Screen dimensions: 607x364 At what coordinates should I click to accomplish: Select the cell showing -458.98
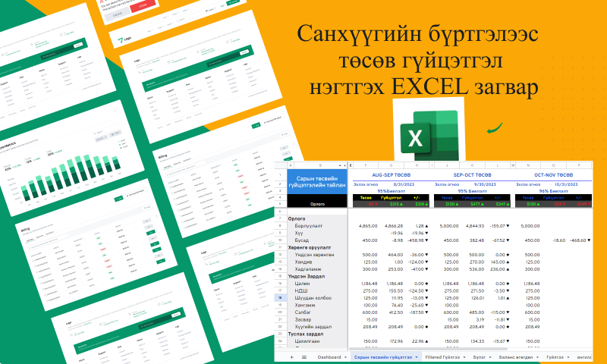coord(417,240)
